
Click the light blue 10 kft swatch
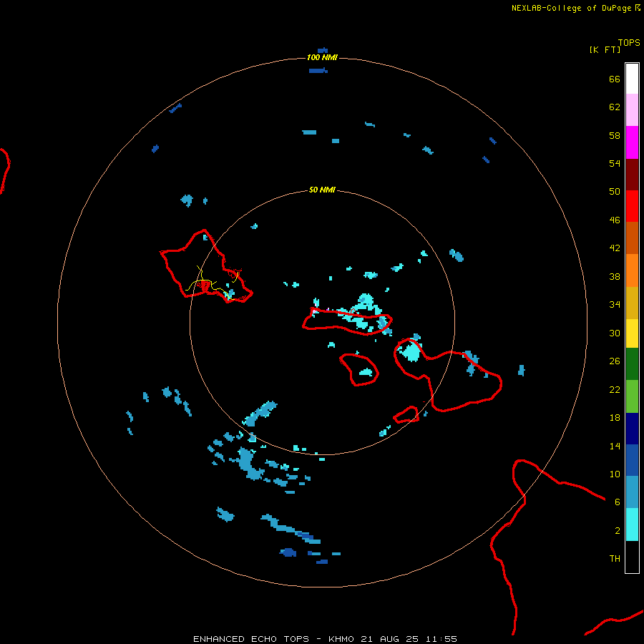632,492
